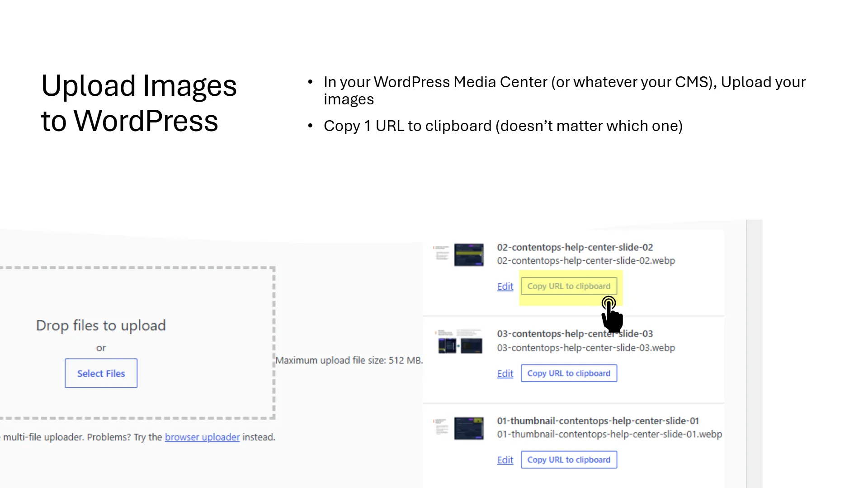Click the 02-contentops-help-center-slide-02.webp filename
The image size is (868, 488).
pyautogui.click(x=586, y=261)
